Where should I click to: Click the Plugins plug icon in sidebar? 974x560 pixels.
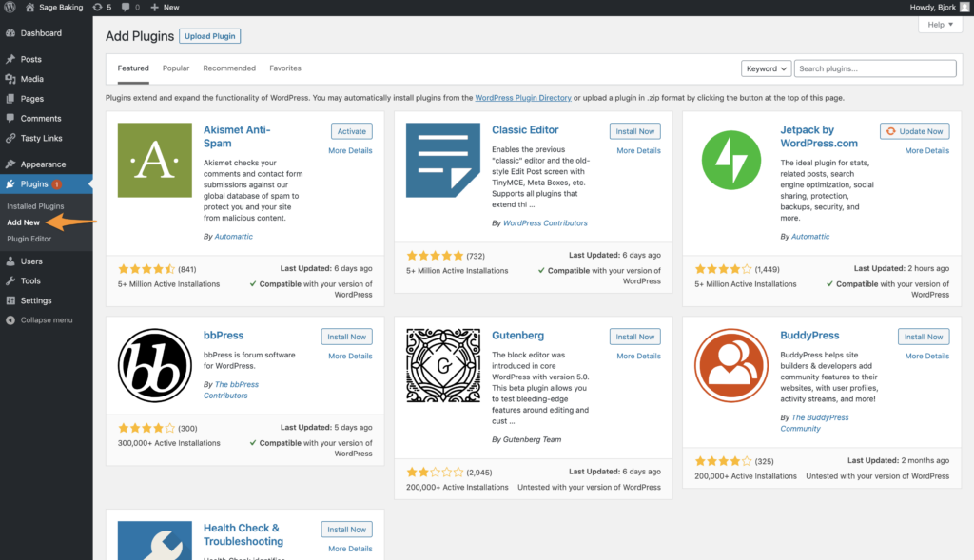[10, 183]
